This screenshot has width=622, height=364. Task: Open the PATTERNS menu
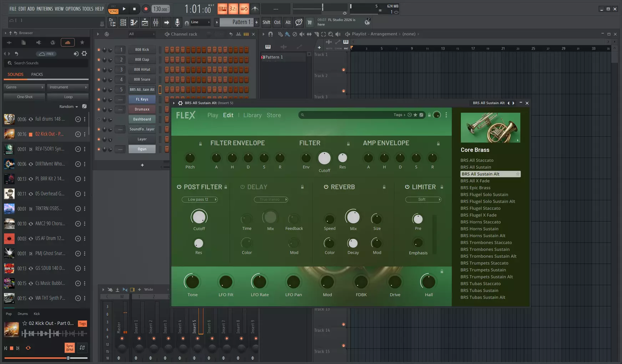pyautogui.click(x=45, y=9)
